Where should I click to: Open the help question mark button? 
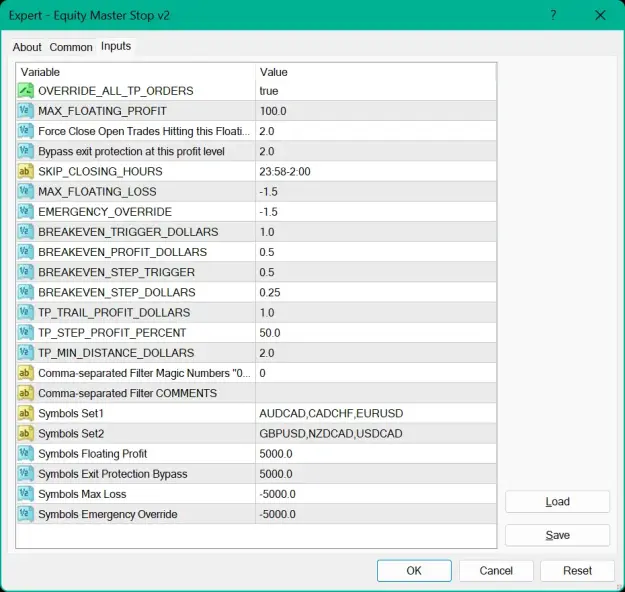coord(553,15)
